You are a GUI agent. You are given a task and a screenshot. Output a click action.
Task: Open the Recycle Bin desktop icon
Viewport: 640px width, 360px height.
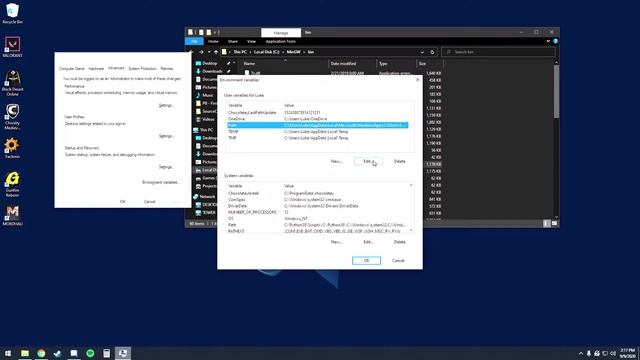tap(12, 13)
